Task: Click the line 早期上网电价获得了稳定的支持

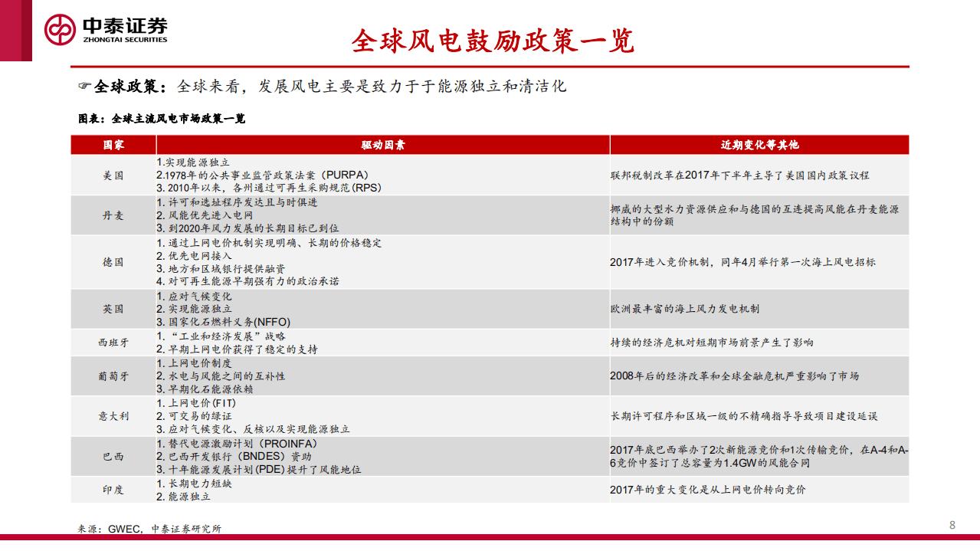Action: (237, 349)
